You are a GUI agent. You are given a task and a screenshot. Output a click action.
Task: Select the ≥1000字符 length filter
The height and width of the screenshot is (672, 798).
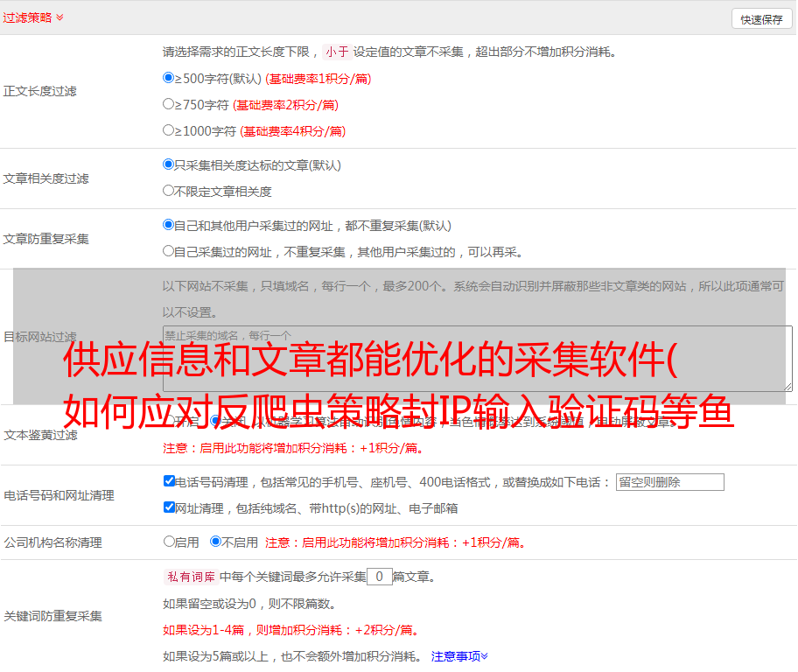click(169, 130)
